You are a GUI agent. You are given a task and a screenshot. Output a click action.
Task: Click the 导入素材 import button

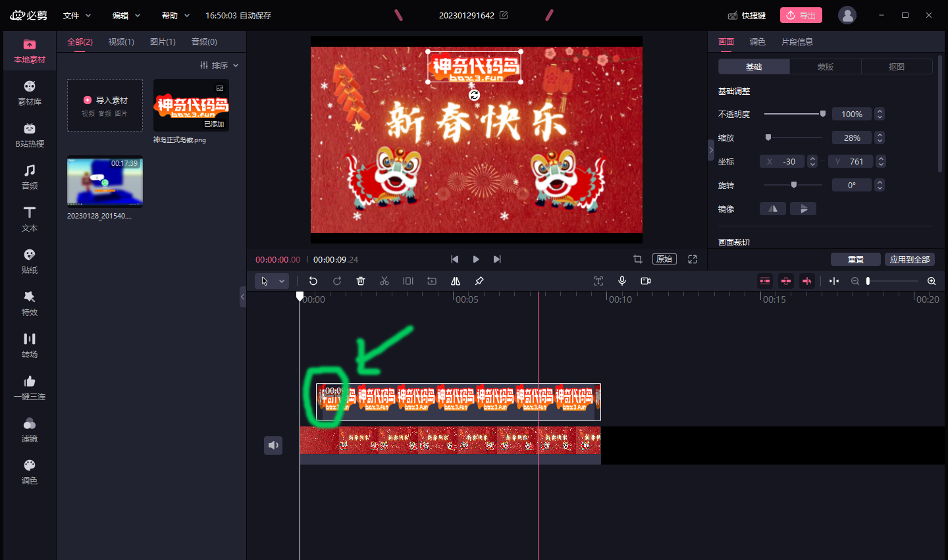(x=105, y=105)
